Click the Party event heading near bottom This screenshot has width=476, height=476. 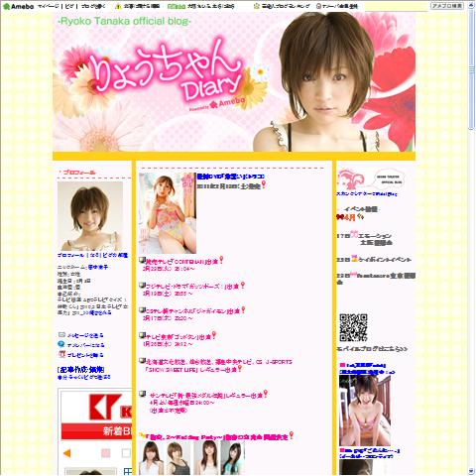(216, 437)
